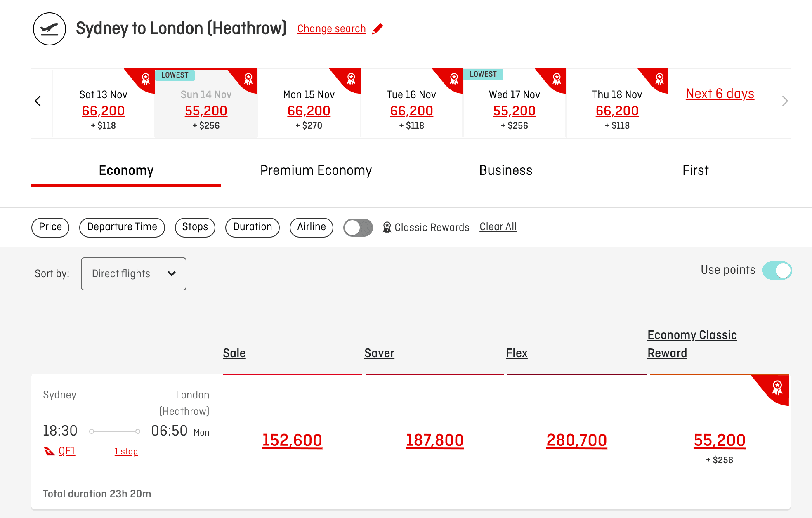Select the Premium Economy tab
Viewport: 812px width, 518px height.
(x=316, y=170)
